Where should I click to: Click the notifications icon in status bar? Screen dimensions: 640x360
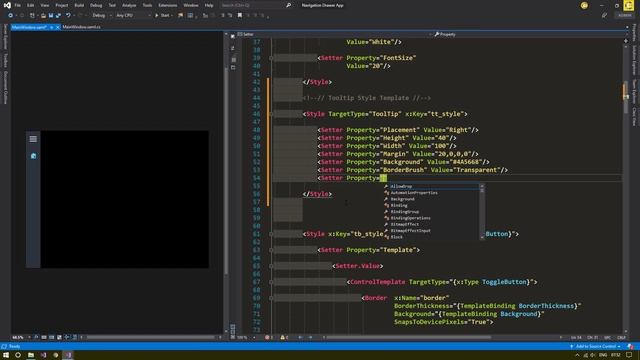(631, 347)
